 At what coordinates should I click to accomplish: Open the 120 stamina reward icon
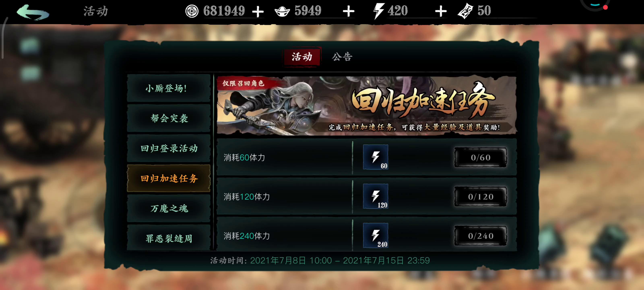click(376, 196)
